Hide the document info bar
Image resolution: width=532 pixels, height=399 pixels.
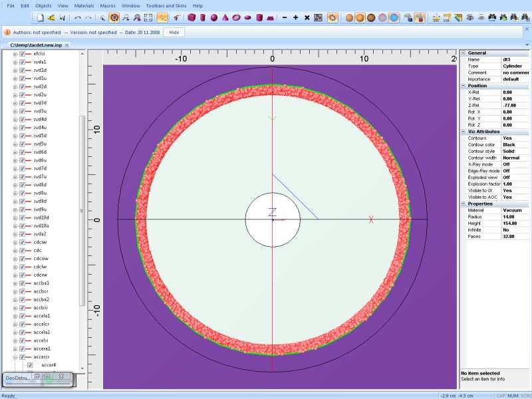click(x=174, y=32)
